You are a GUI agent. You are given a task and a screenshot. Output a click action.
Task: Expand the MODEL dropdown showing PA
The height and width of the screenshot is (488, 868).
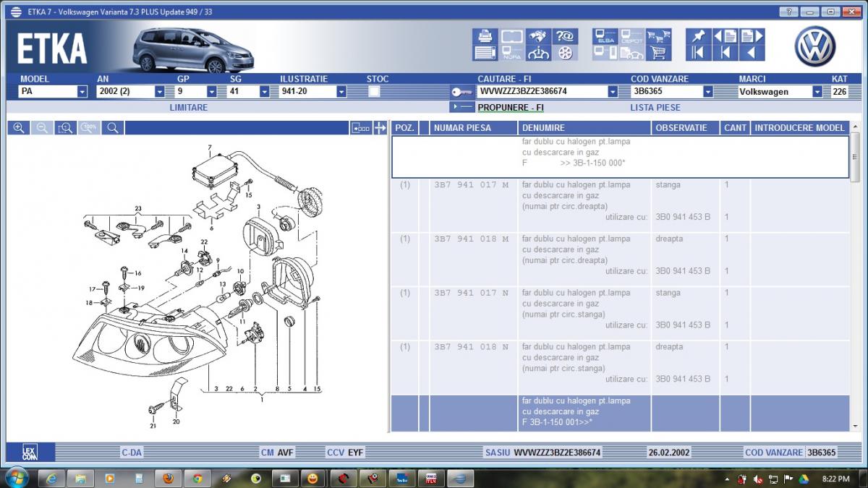(82, 92)
